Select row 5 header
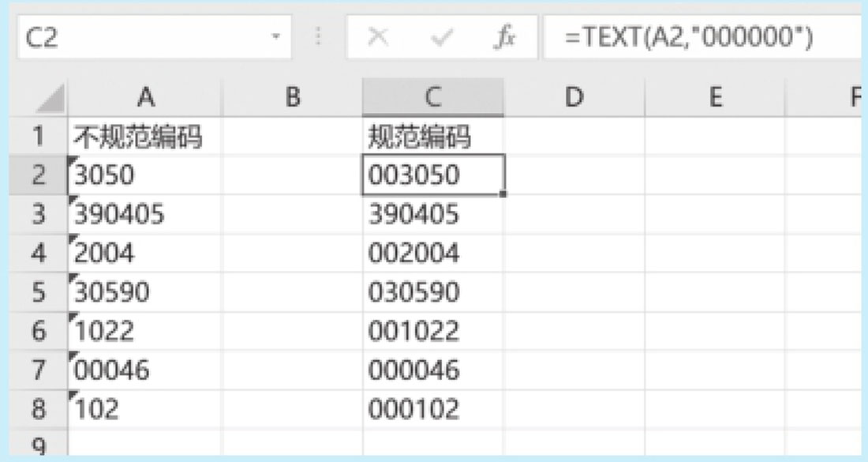 [39, 292]
